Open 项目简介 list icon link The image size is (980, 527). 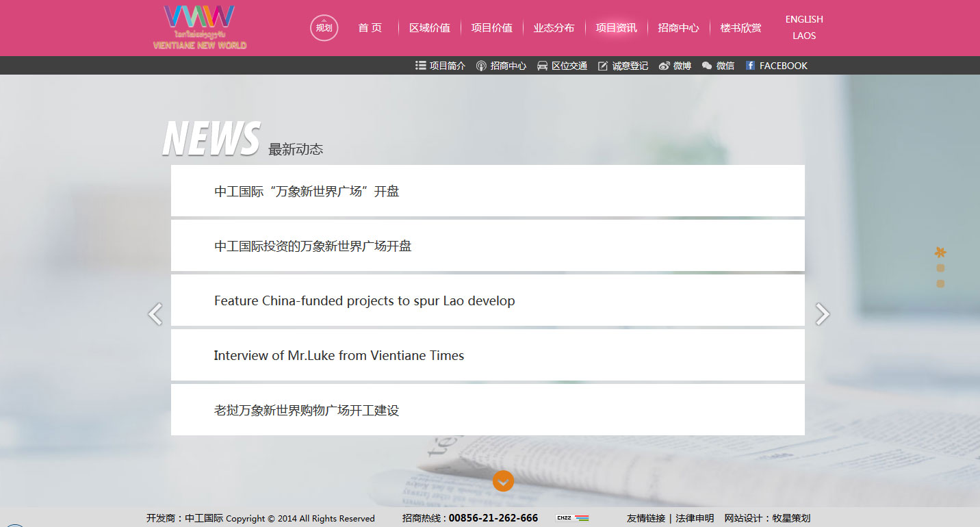[x=421, y=66]
